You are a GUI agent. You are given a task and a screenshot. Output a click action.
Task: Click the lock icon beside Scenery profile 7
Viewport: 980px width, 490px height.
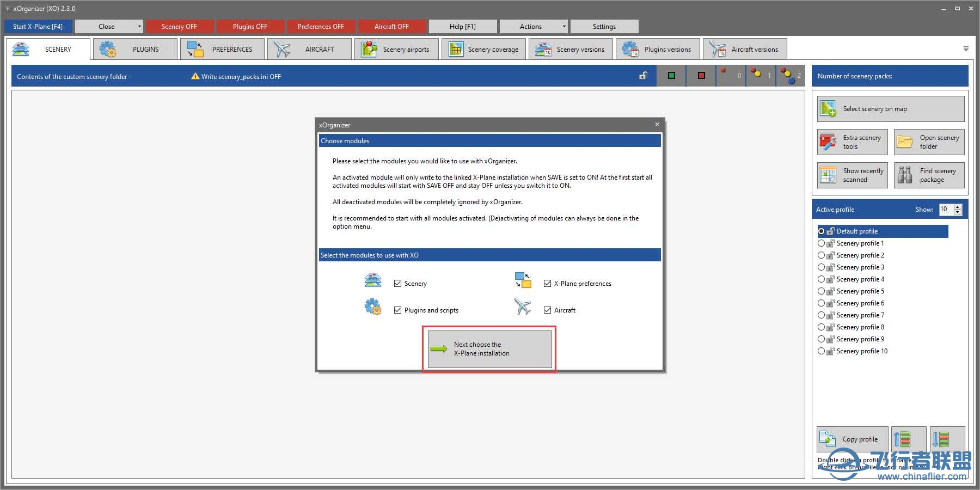(831, 315)
